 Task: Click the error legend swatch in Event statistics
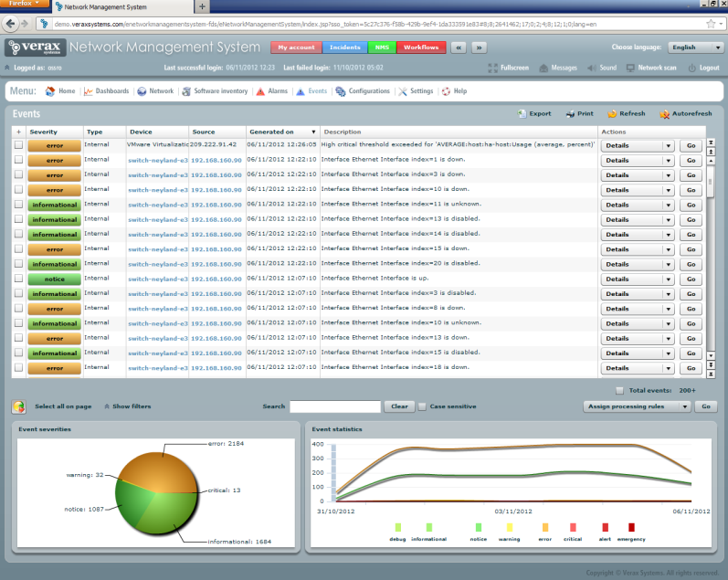pyautogui.click(x=545, y=527)
